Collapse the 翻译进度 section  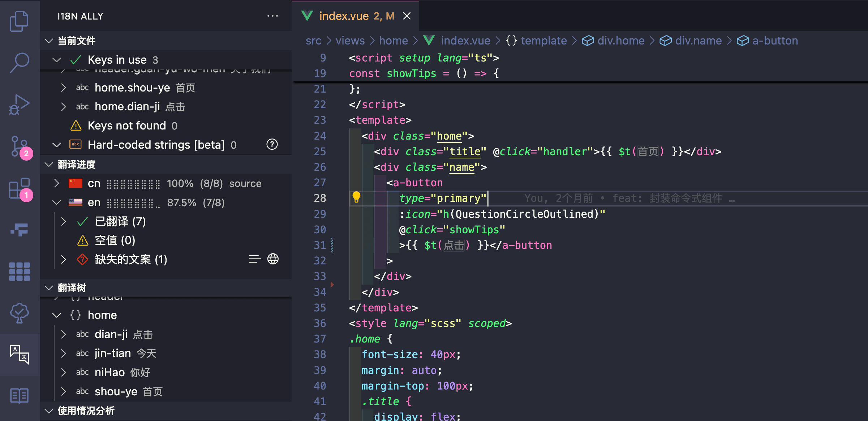coord(49,165)
